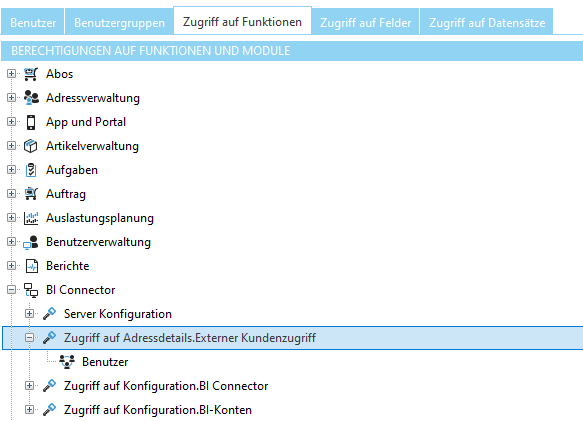Image resolution: width=583 pixels, height=421 pixels.
Task: Expand the Auftrag node
Action: [12, 193]
